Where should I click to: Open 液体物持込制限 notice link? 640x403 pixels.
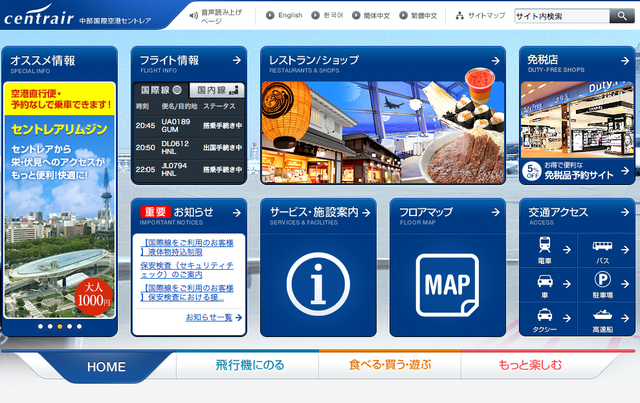(x=187, y=247)
